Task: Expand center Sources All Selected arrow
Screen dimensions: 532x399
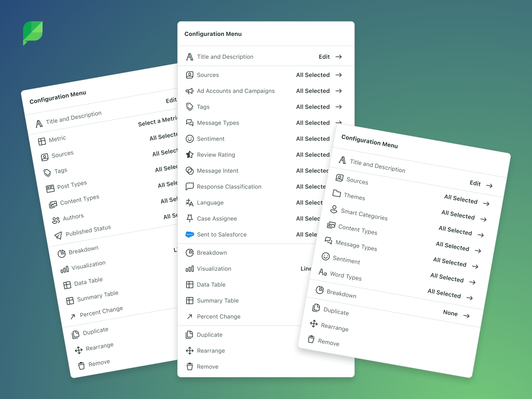Action: [339, 75]
